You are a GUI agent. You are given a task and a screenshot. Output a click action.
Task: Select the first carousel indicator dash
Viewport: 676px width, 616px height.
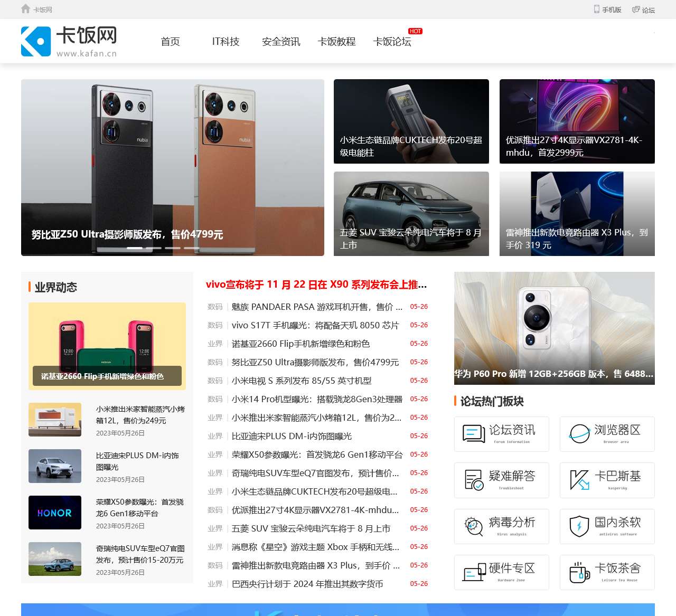135,248
